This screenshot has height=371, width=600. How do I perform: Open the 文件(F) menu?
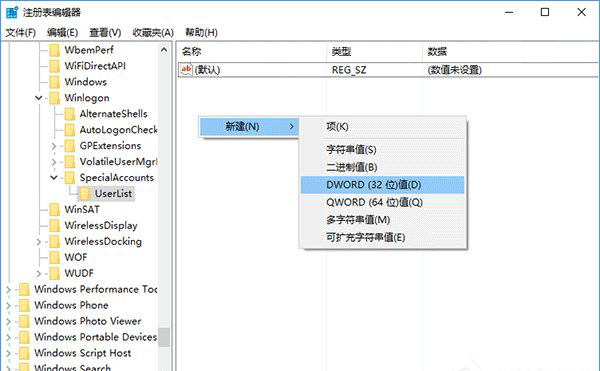tap(21, 33)
